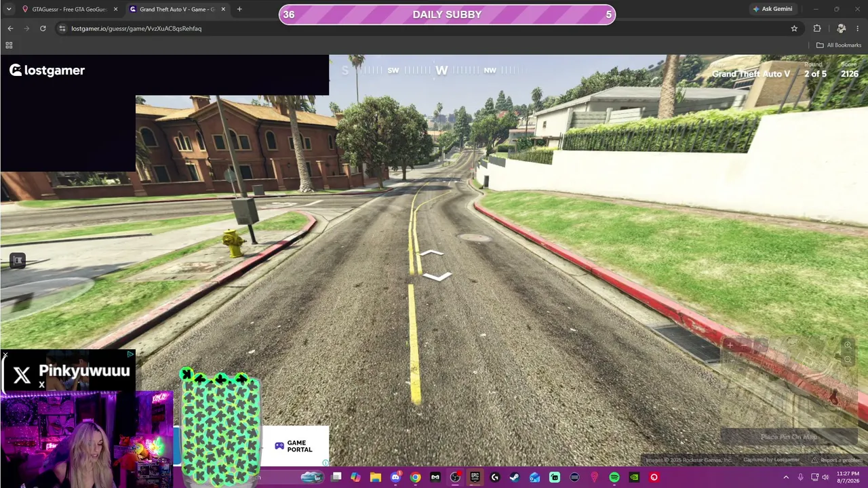Viewport: 868px width, 488px height.
Task: Click Place Pin On Map button
Action: pyautogui.click(x=789, y=437)
